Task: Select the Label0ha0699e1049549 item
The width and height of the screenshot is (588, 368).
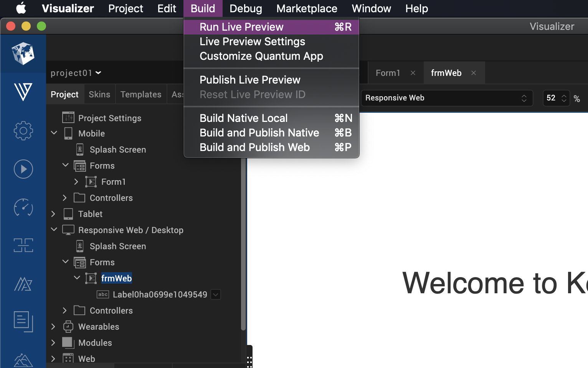Action: 160,294
